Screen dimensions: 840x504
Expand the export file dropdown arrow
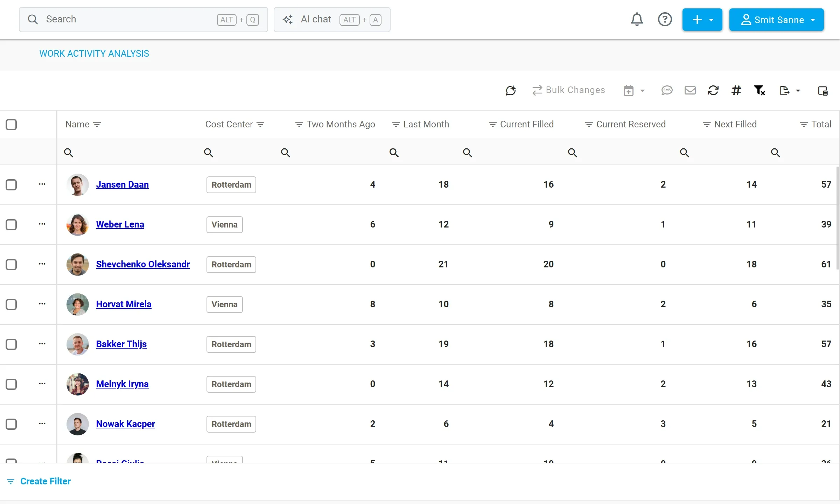point(798,91)
